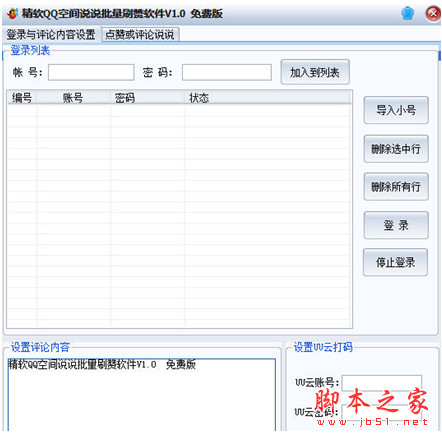Screen dimensions: 442x433
Task: Close the window with red X
Action: click(433, 13)
